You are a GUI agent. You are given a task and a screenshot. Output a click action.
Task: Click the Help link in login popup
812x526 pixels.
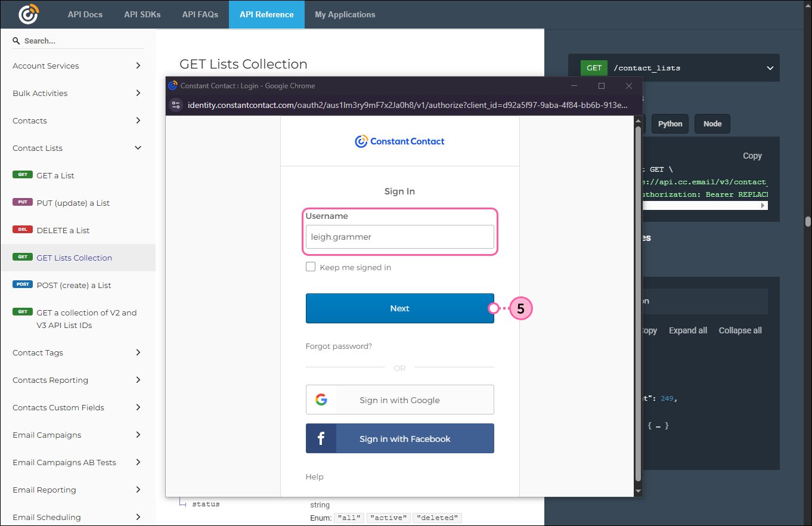[314, 477]
